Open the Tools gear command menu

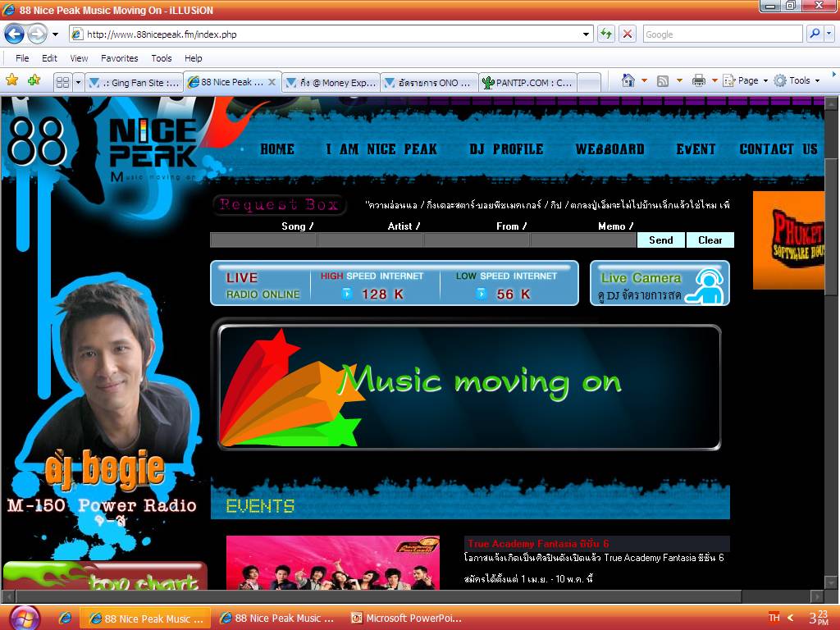[797, 80]
